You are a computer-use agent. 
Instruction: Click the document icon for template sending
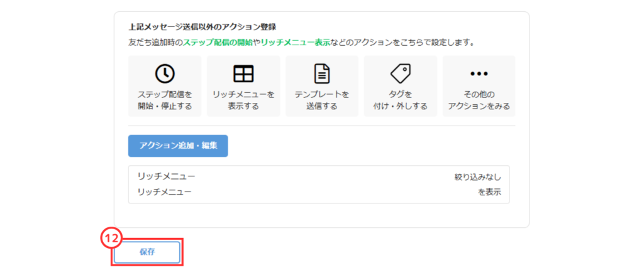point(322,73)
